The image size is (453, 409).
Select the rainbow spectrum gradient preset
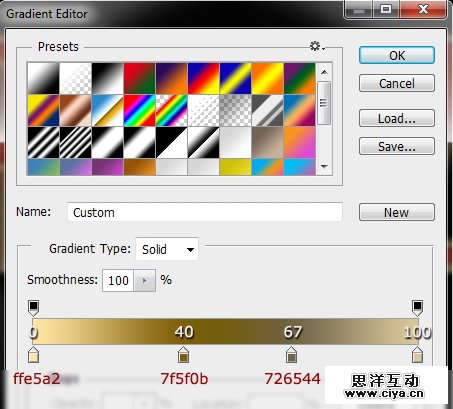point(139,110)
